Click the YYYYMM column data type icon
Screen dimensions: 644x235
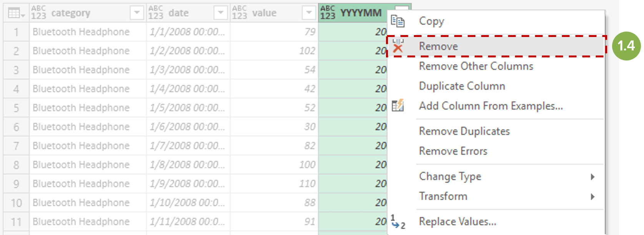(328, 13)
